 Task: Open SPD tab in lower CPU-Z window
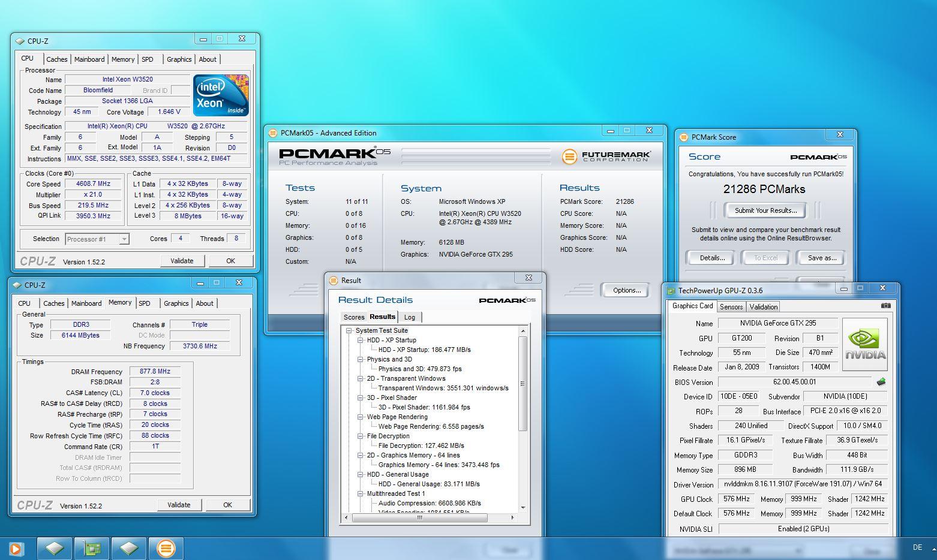click(145, 303)
